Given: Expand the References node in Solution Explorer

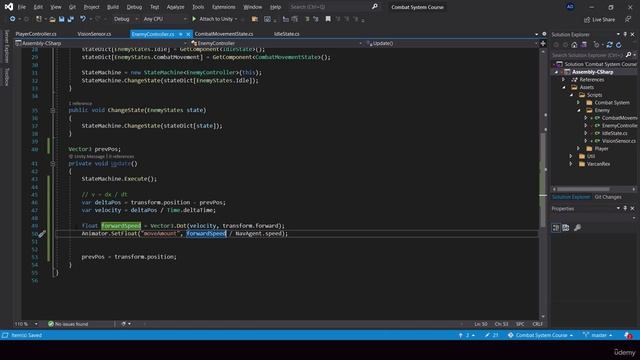Looking at the screenshot, I should pos(564,80).
